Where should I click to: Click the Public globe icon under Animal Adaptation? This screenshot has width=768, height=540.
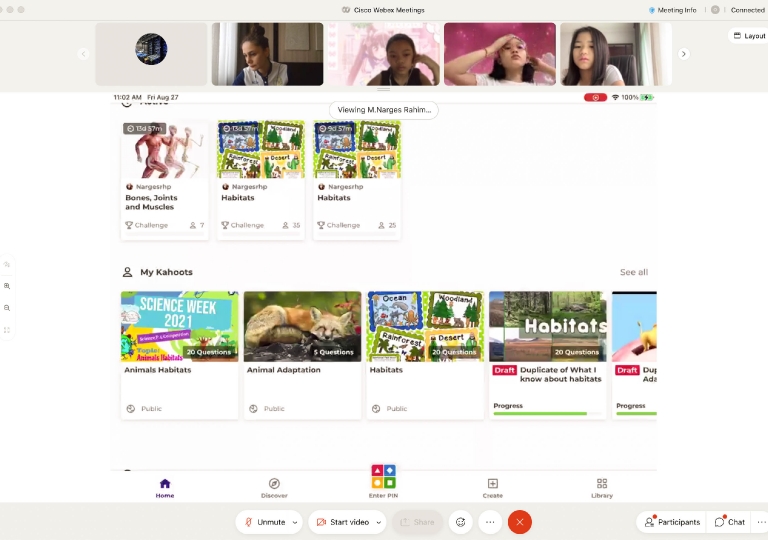(x=253, y=409)
